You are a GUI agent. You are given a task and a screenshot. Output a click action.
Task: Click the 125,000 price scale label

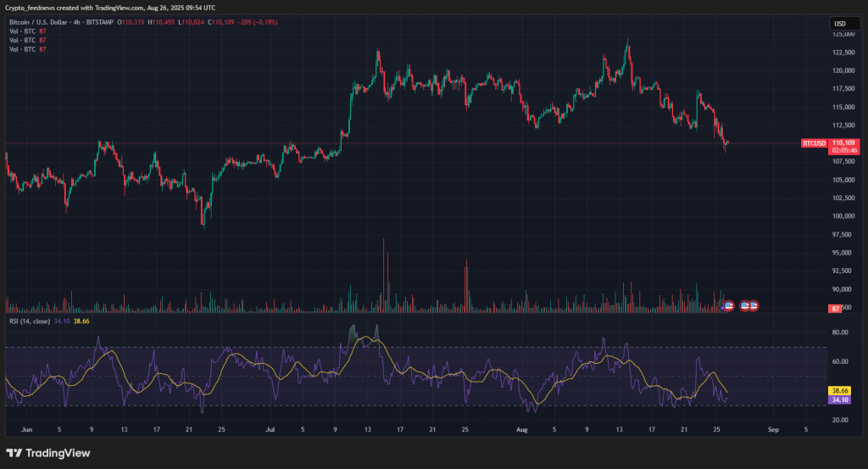pos(842,35)
